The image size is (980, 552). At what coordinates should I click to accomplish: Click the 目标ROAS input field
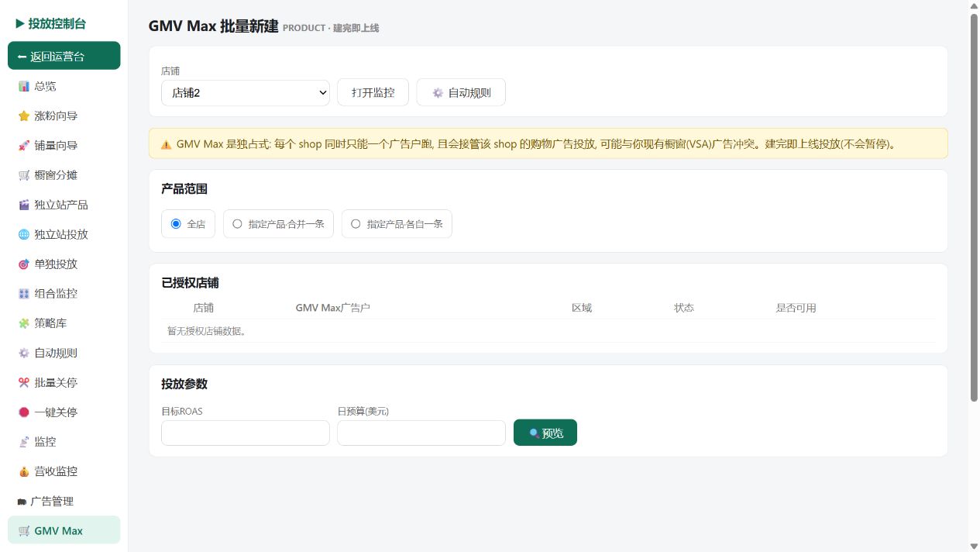point(246,433)
